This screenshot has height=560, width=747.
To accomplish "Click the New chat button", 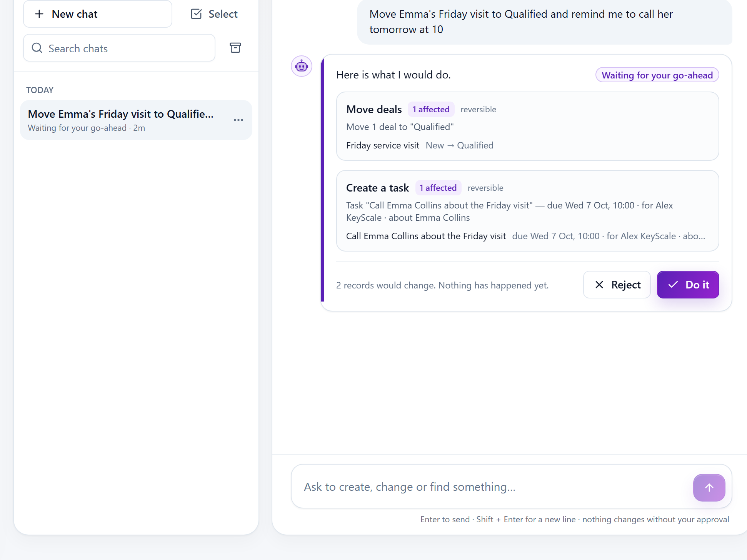I will pyautogui.click(x=98, y=14).
